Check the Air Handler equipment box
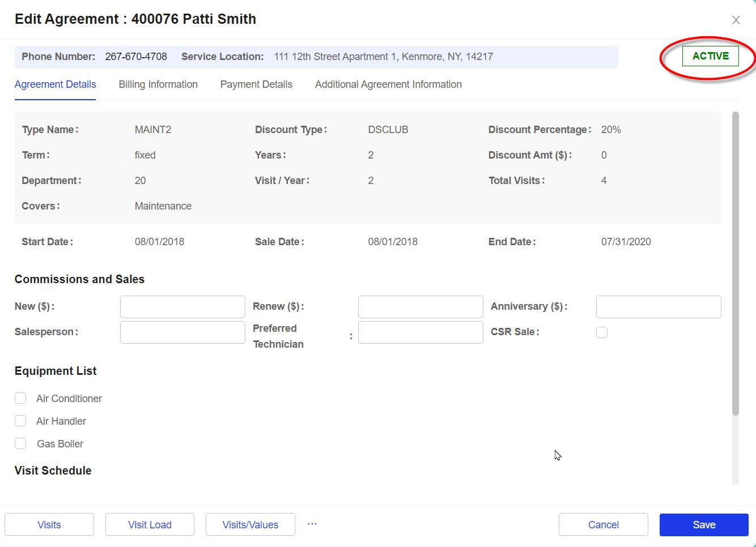The height and width of the screenshot is (547, 756). (x=20, y=421)
